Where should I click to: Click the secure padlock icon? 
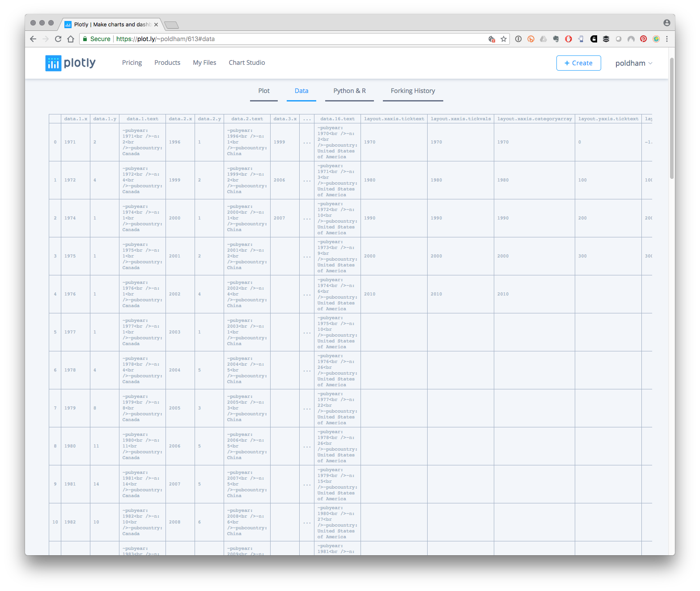(85, 39)
